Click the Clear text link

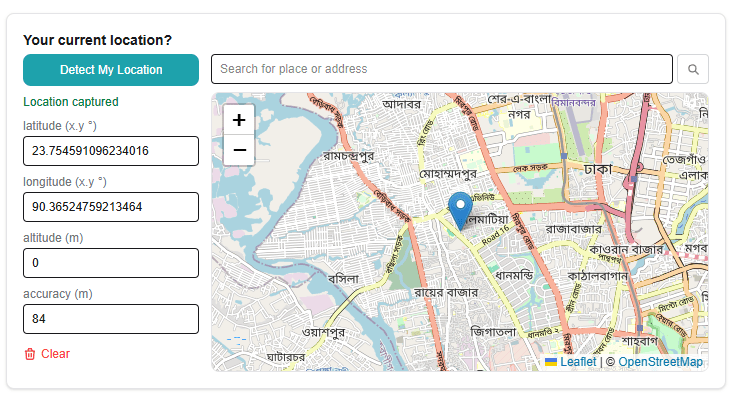coord(55,354)
